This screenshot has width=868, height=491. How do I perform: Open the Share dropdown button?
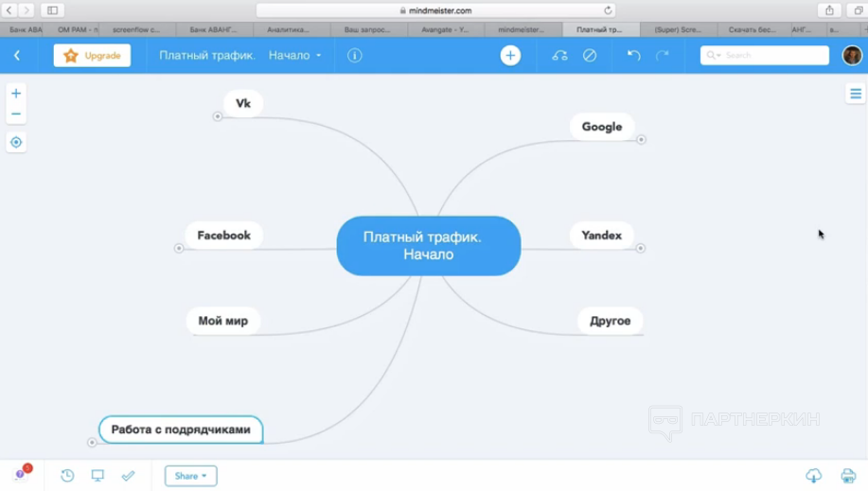point(190,476)
